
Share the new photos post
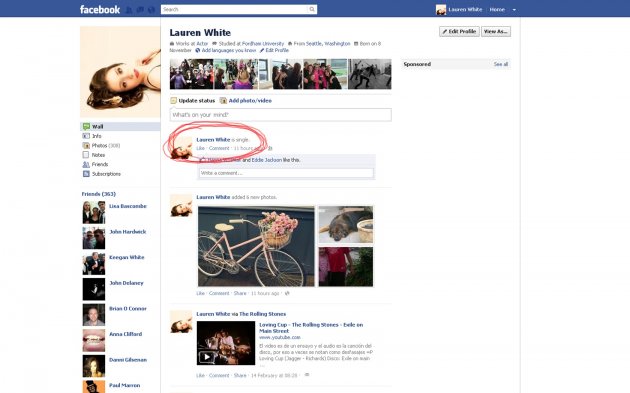point(240,293)
